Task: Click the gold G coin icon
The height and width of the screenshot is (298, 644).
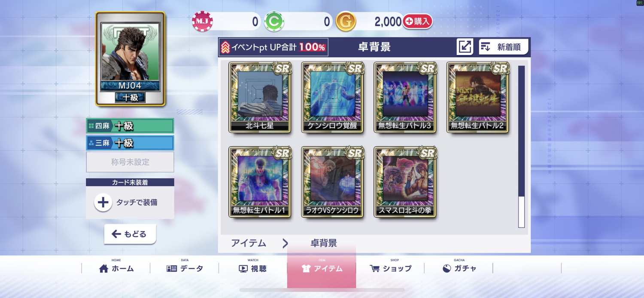Action: pyautogui.click(x=346, y=21)
